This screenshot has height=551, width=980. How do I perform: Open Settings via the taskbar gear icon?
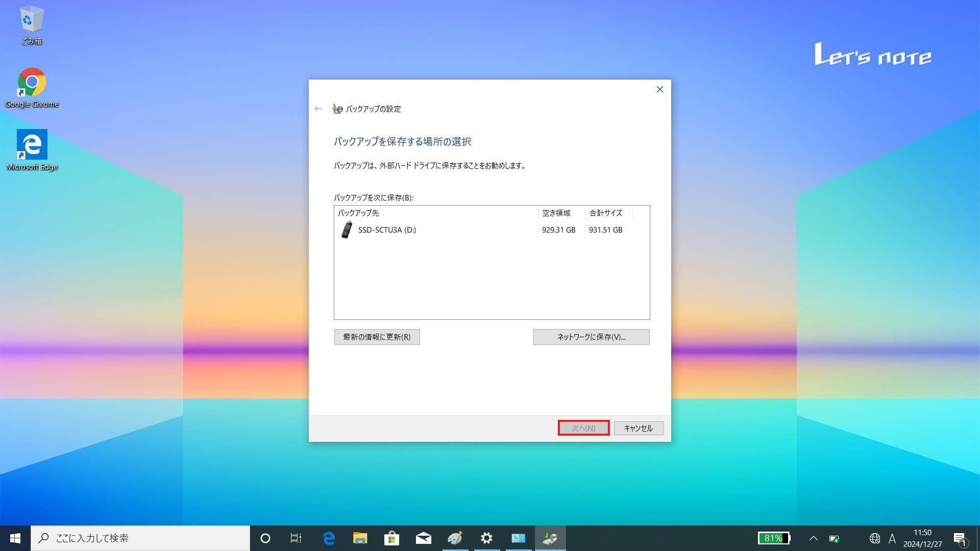click(486, 538)
